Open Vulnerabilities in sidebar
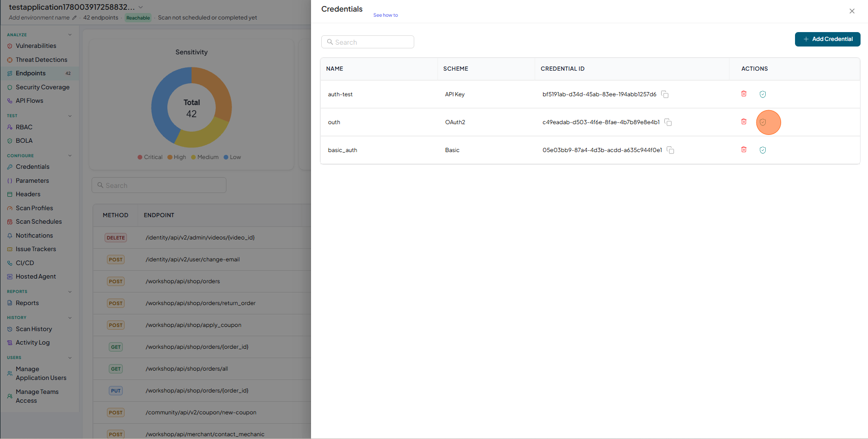 pos(36,46)
